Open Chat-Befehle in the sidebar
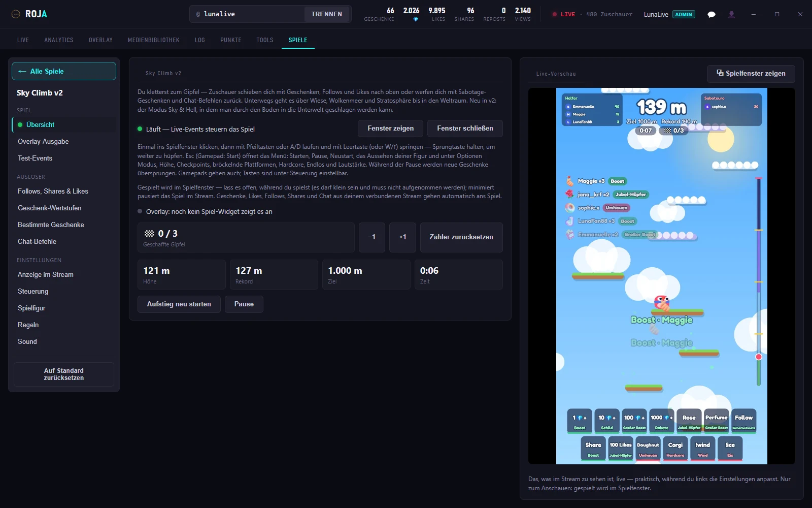812x508 pixels. pyautogui.click(x=64, y=242)
